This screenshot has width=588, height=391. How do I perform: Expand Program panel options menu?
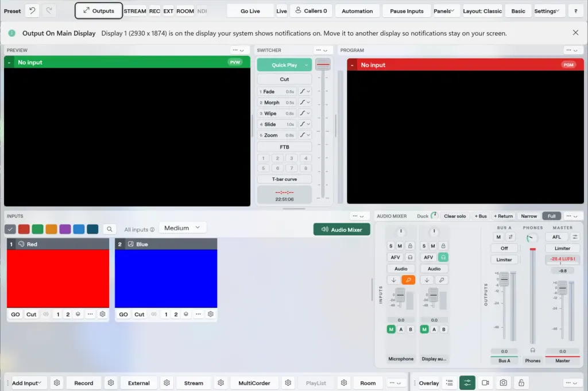click(x=572, y=50)
